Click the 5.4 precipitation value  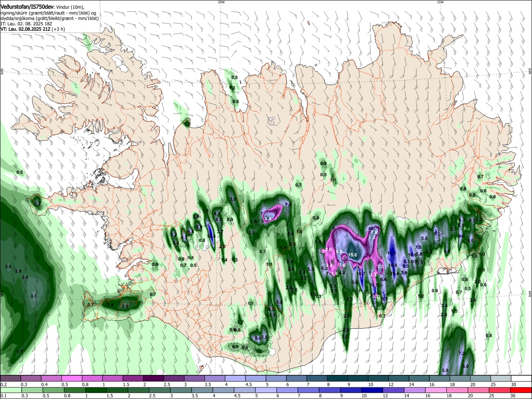[x=355, y=282]
